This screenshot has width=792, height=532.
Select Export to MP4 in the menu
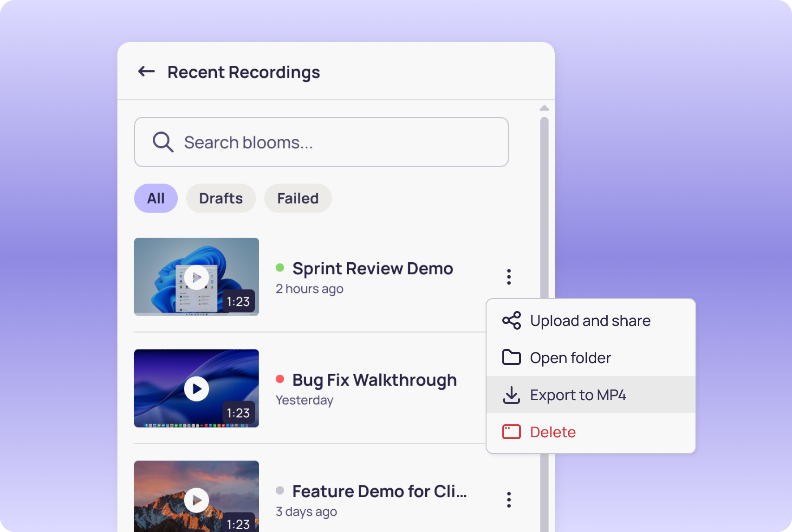(x=578, y=395)
